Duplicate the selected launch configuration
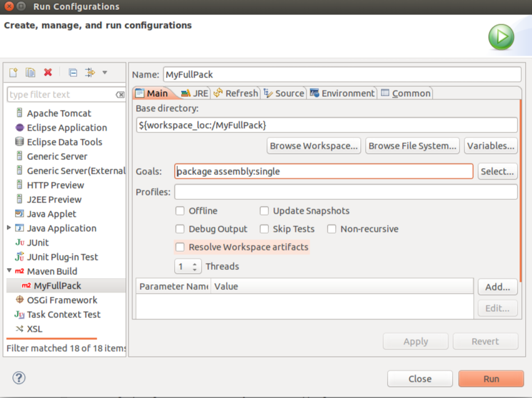Screen dimensions: 532x398 point(30,72)
